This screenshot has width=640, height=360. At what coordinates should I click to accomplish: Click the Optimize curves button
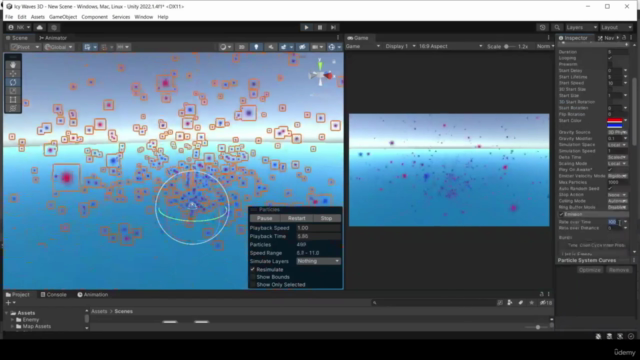(x=589, y=270)
